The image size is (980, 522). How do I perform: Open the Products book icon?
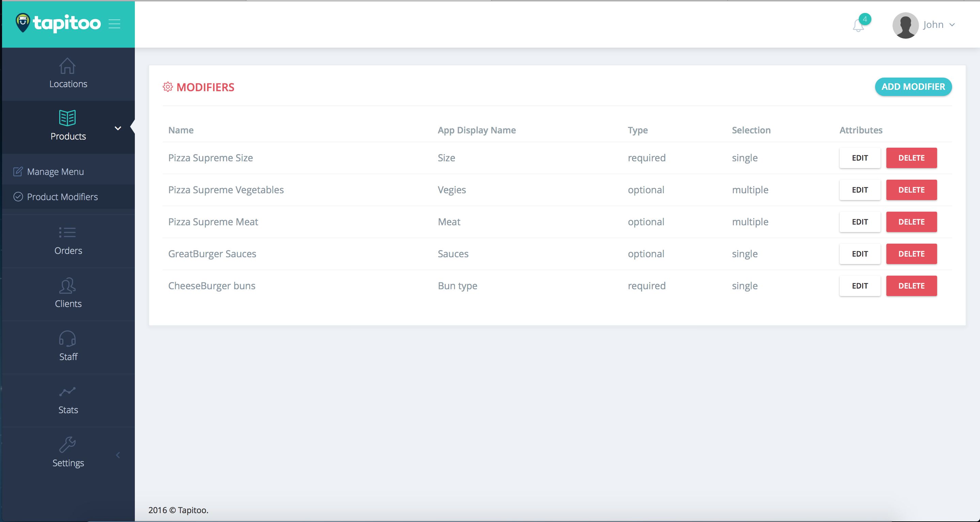[67, 118]
